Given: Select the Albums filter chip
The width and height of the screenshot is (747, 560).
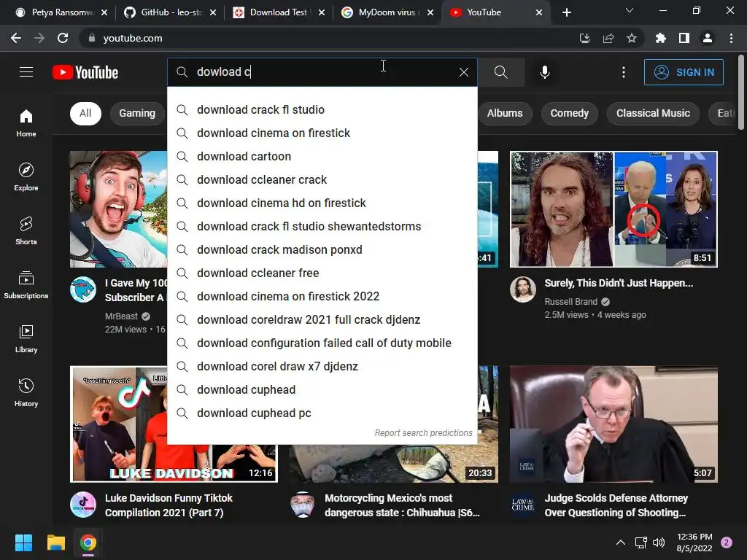Looking at the screenshot, I should point(505,113).
